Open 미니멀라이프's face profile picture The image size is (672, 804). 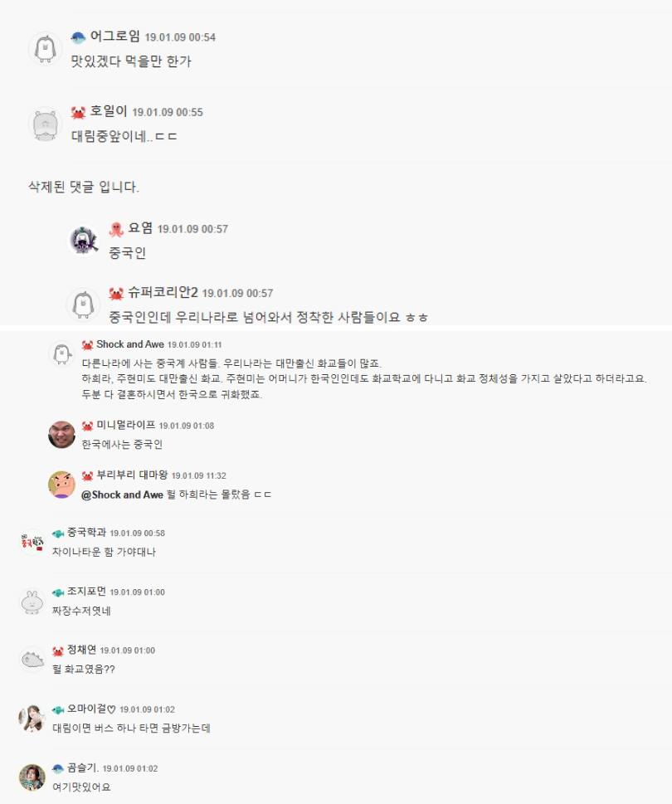coord(61,435)
